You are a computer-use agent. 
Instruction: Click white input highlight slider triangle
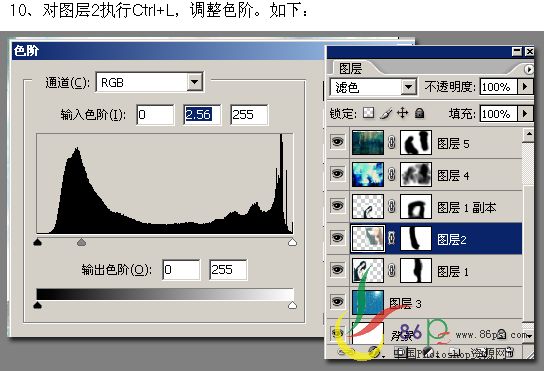click(292, 242)
